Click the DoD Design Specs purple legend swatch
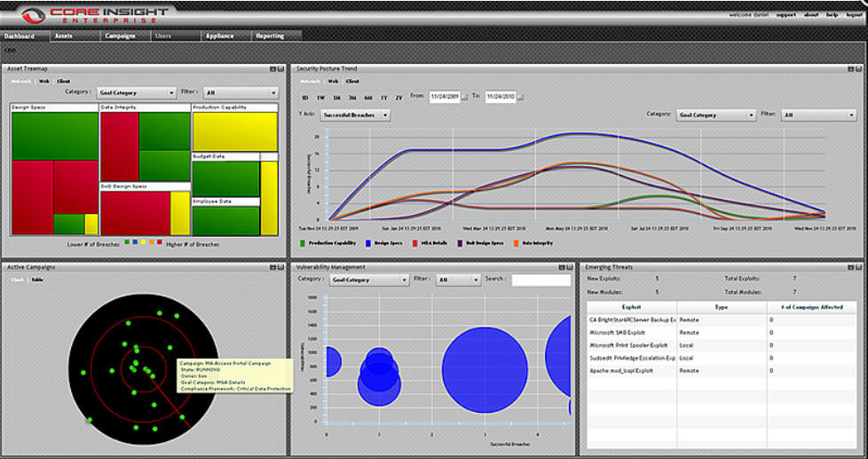The height and width of the screenshot is (459, 868). pyautogui.click(x=461, y=243)
